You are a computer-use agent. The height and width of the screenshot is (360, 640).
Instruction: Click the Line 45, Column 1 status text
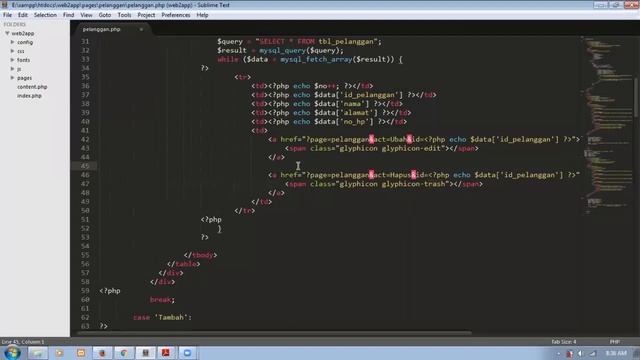22,342
